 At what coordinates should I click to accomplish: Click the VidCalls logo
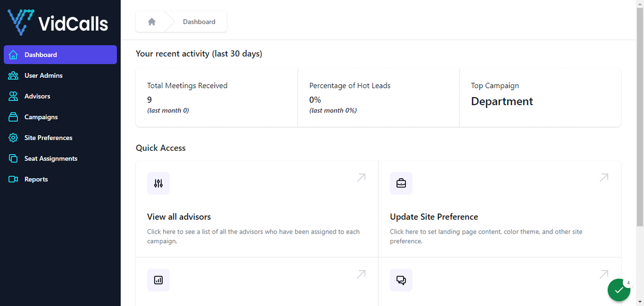point(58,23)
